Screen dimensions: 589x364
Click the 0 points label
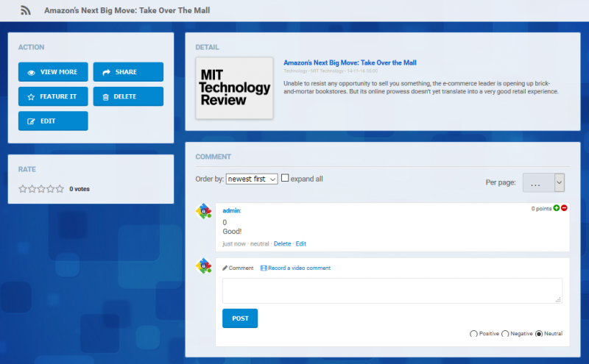541,209
